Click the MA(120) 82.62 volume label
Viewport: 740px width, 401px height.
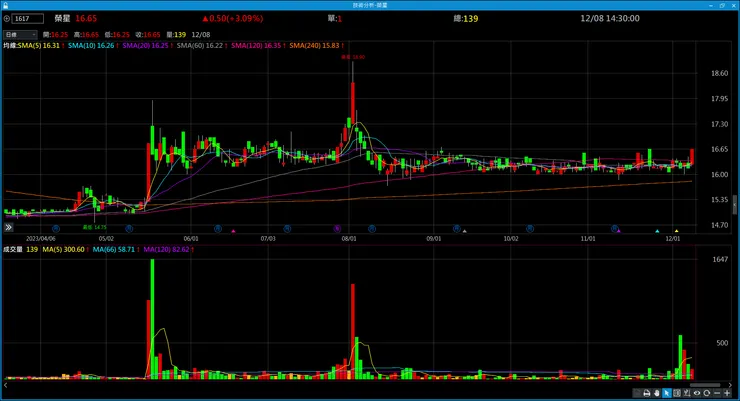(166, 249)
